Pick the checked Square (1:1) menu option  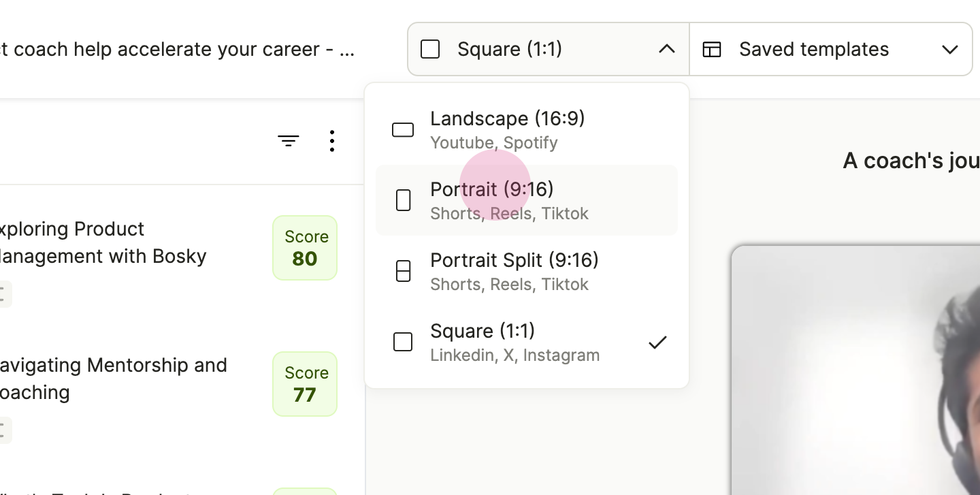click(x=527, y=342)
